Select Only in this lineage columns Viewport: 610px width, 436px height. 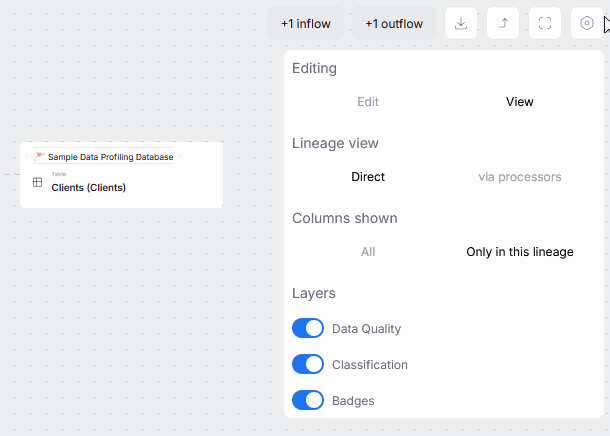point(519,252)
